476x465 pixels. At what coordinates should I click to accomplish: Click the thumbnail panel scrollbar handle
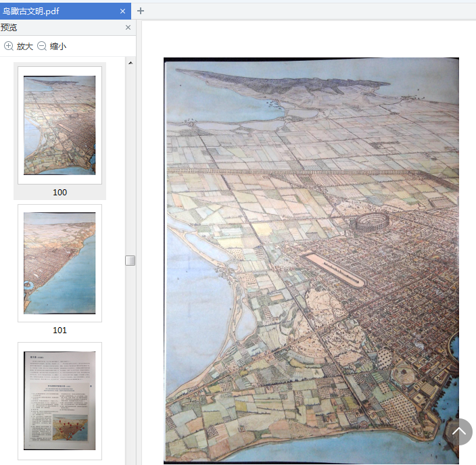pyautogui.click(x=130, y=260)
